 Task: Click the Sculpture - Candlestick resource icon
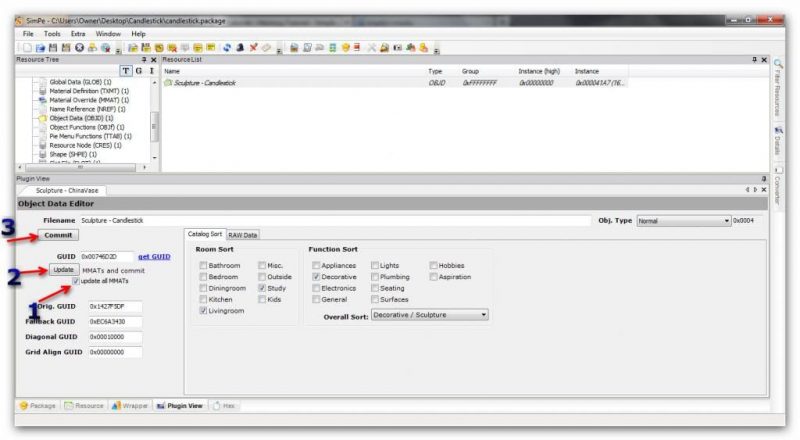coord(169,83)
